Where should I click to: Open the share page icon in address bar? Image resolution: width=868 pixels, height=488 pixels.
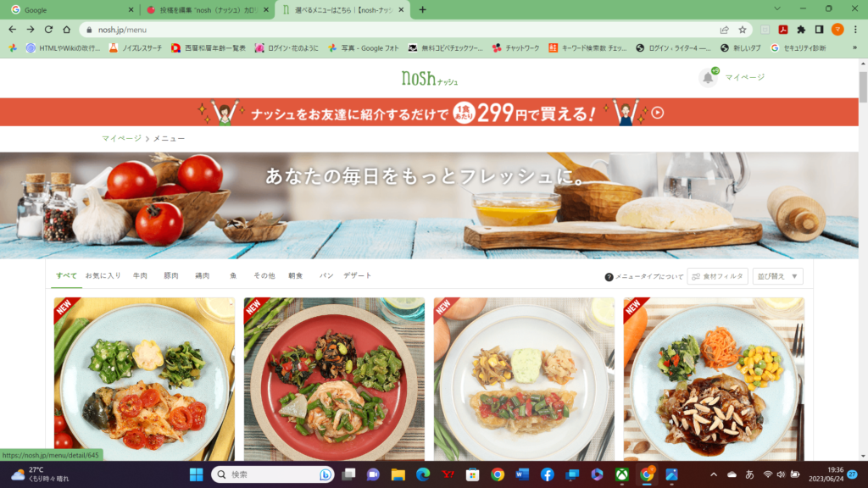(724, 30)
